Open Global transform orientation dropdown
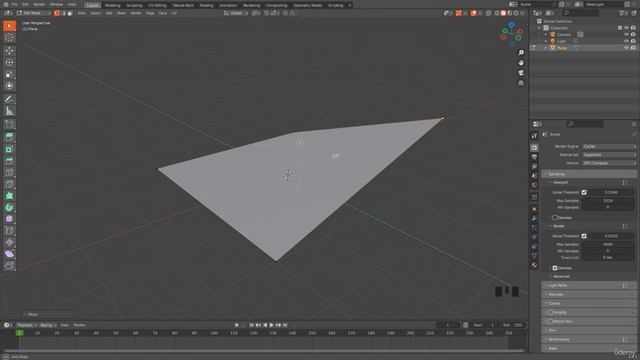Screen dimensions: 640x360 [236, 13]
